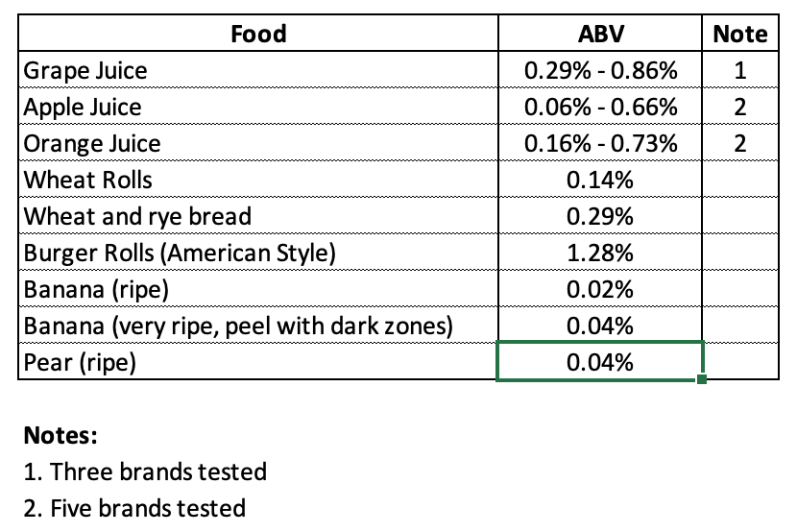This screenshot has height=532, width=797.
Task: Select the 0.16% - 0.73% ABV cell
Action: (600, 144)
